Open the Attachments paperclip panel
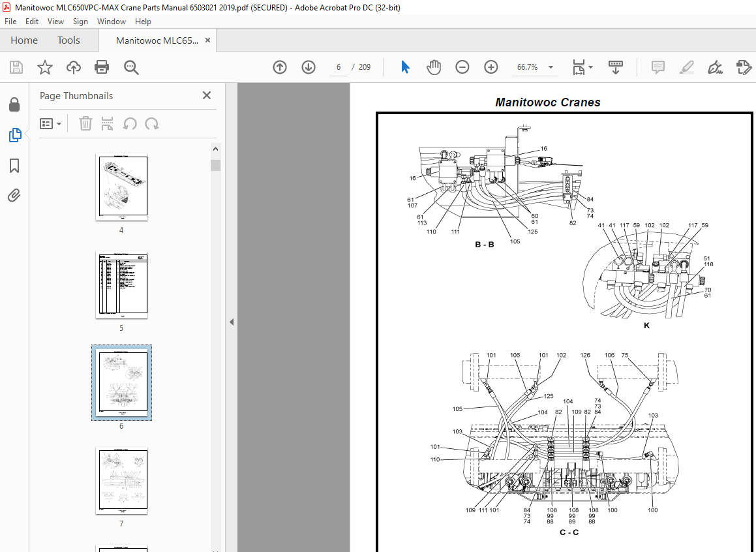 click(14, 196)
